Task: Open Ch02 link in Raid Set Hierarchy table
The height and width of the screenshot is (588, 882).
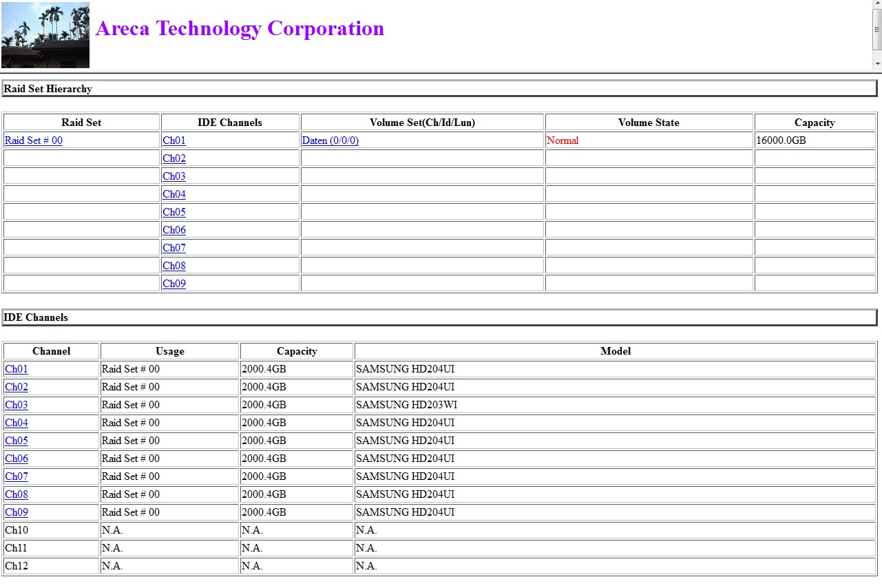Action: tap(174, 158)
